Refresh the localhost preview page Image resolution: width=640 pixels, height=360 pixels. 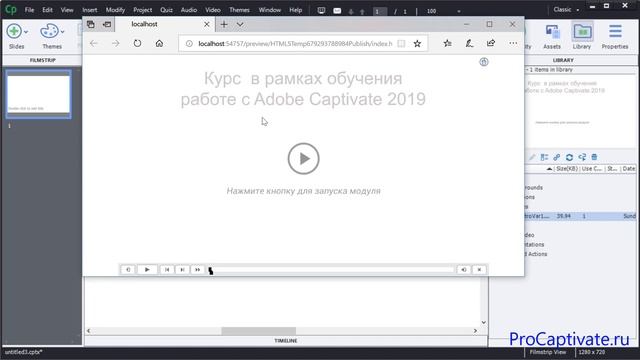137,43
